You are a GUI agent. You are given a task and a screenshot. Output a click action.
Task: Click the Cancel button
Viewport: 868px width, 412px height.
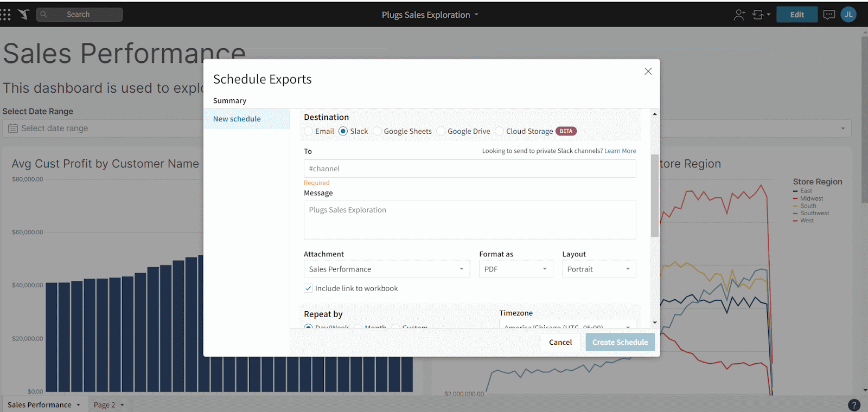pyautogui.click(x=560, y=342)
